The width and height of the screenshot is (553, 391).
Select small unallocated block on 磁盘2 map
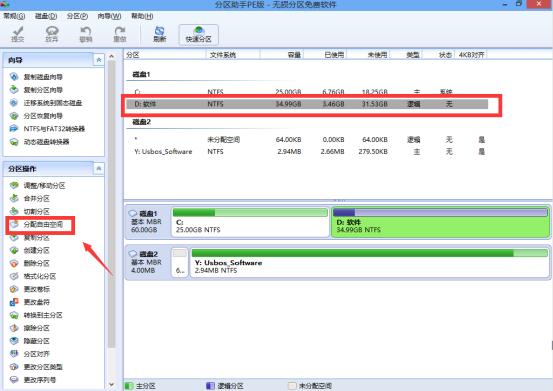[180, 263]
